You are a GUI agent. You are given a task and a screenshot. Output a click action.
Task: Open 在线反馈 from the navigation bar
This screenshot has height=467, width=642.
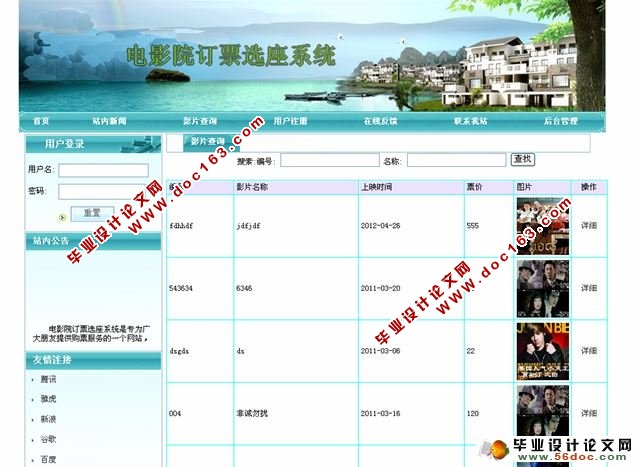pos(380,121)
